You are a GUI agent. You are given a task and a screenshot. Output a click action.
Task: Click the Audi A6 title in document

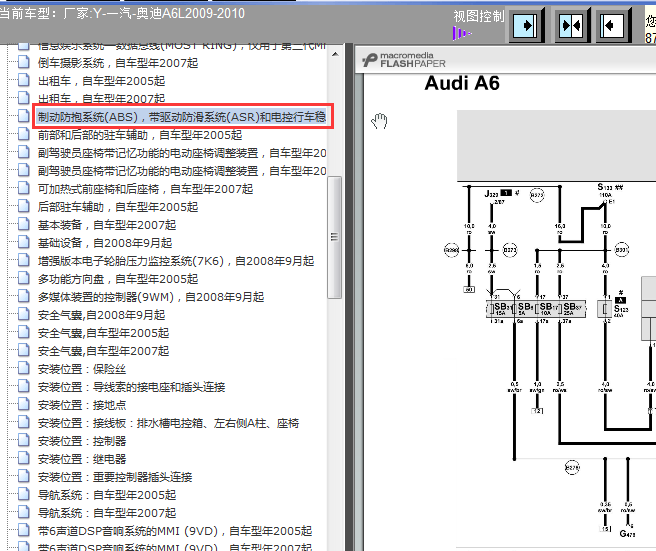pyautogui.click(x=462, y=83)
